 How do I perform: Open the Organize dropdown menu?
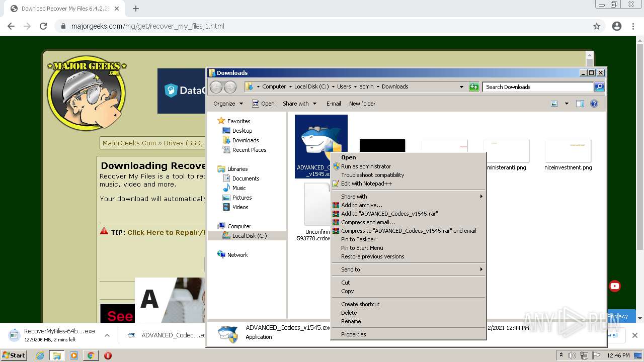(228, 104)
